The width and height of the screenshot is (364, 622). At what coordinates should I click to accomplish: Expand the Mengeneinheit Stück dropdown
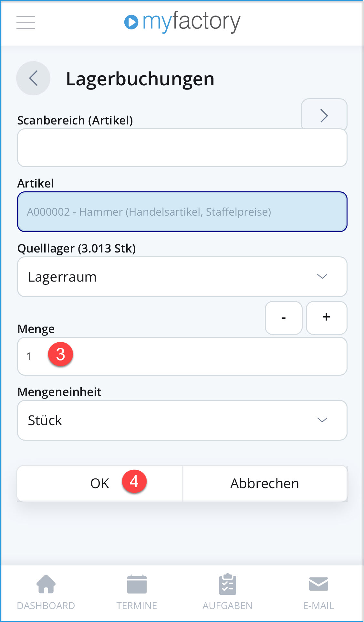click(182, 420)
